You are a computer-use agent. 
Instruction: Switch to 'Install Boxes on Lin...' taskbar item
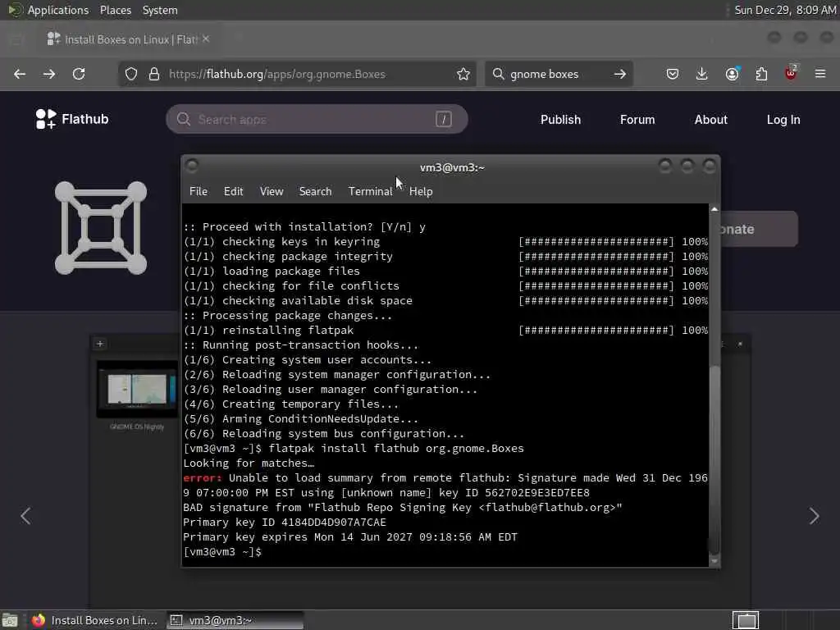[x=95, y=620]
